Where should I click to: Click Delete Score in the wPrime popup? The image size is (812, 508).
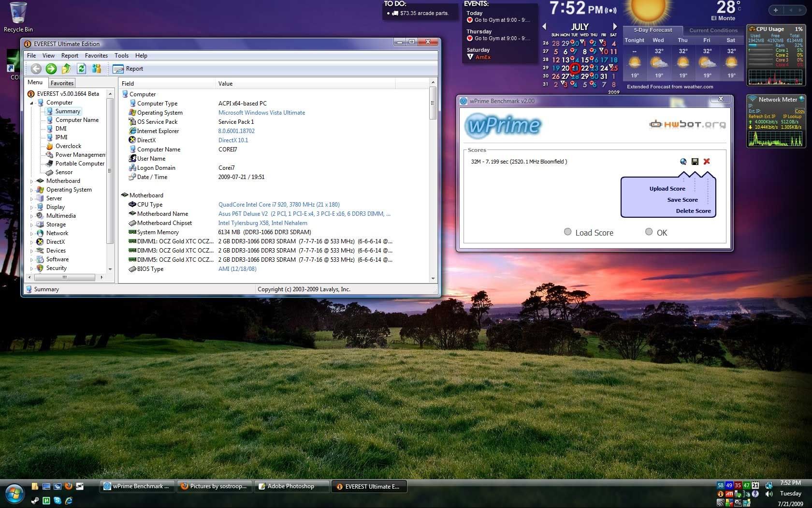click(x=693, y=211)
